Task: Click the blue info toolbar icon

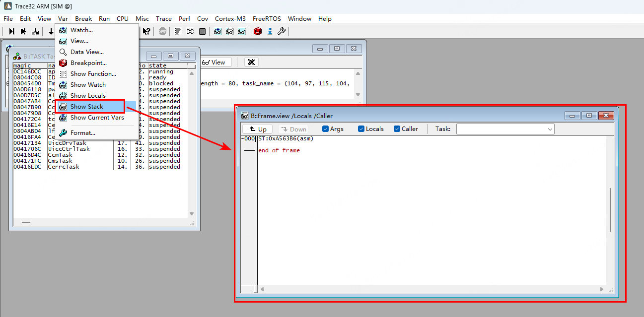Action: click(270, 31)
